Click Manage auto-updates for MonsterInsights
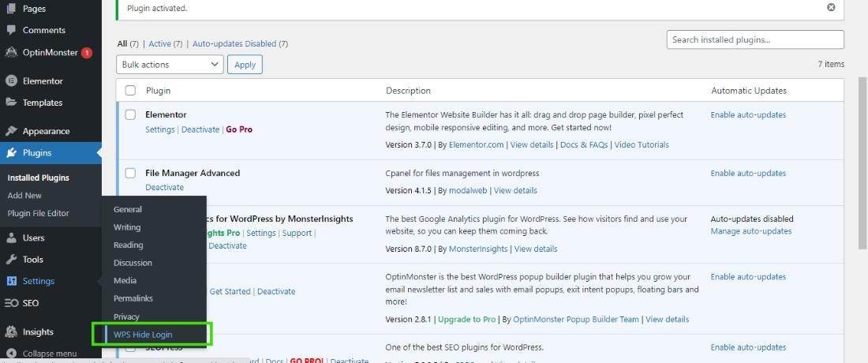Screen dimensions: 868x363 (751, 230)
